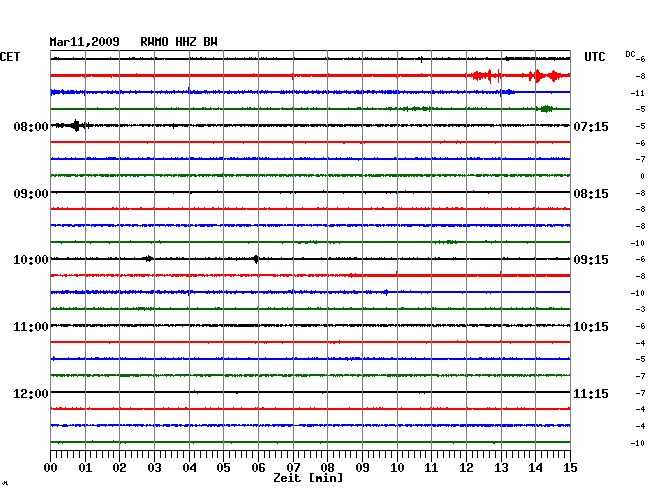
Task: Click the DC value 0
Action: 643,176
